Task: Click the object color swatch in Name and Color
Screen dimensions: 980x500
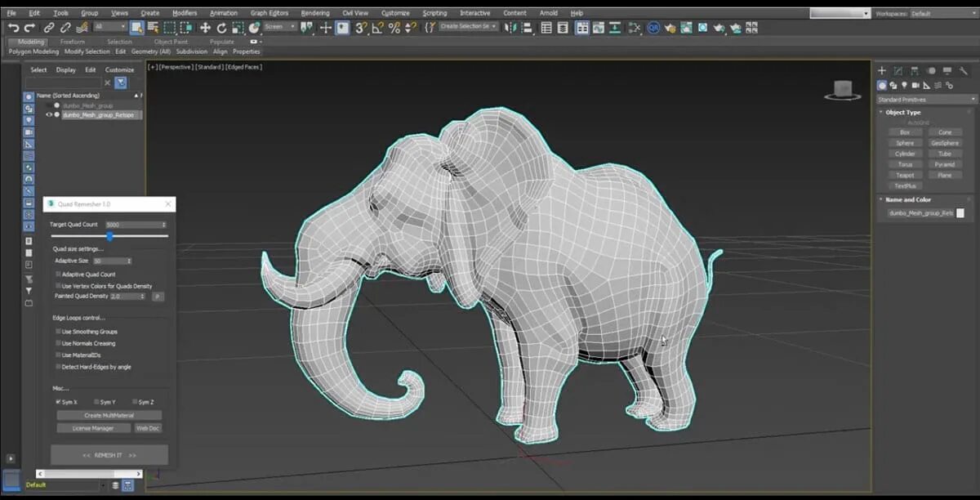Action: [x=960, y=213]
